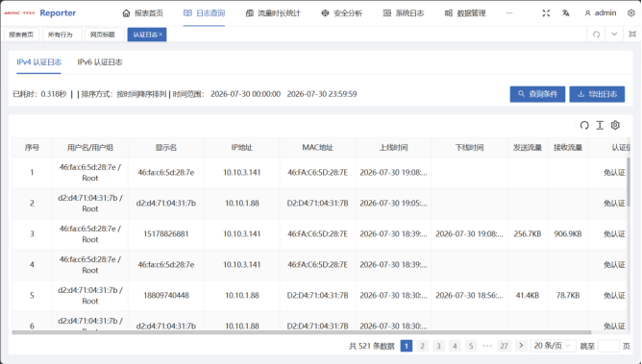This screenshot has height=364, width=642.
Task: Click display name 18809740448
Action: pyautogui.click(x=166, y=295)
